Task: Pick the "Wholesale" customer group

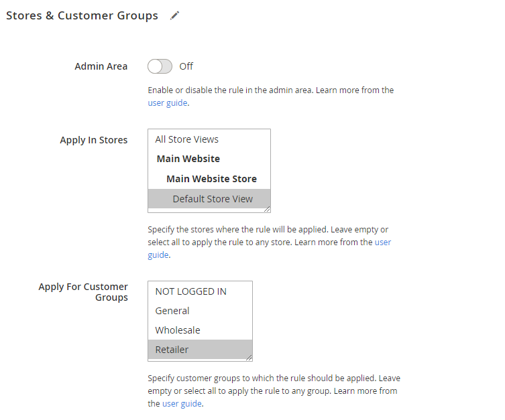Action: tap(178, 330)
